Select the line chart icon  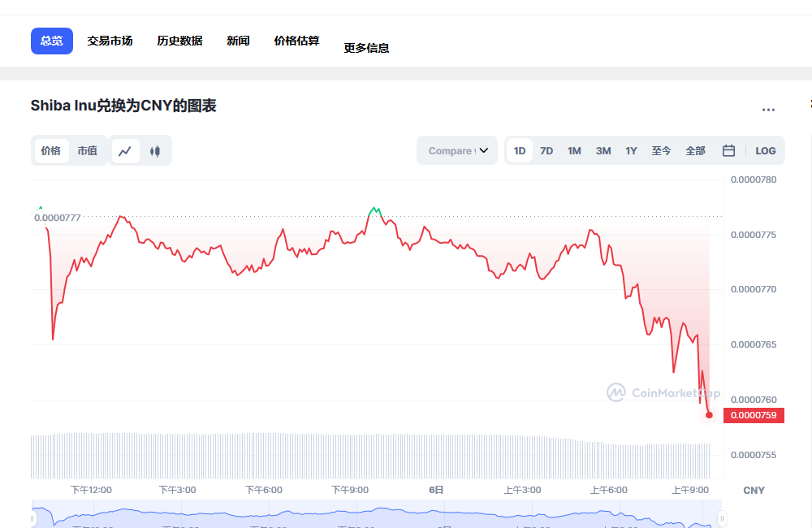(126, 150)
